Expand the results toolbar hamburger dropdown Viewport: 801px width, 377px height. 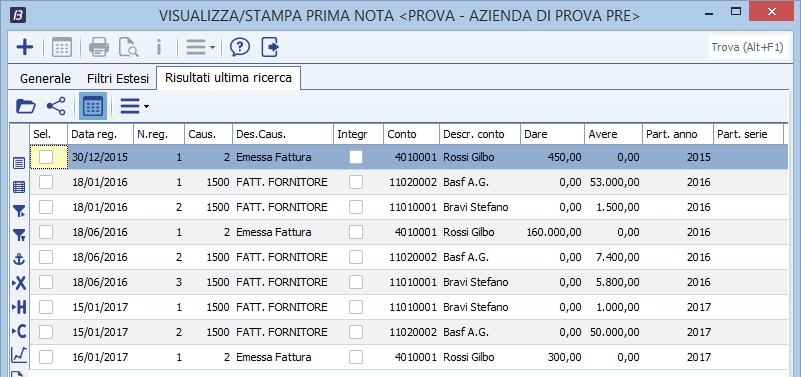(x=134, y=106)
